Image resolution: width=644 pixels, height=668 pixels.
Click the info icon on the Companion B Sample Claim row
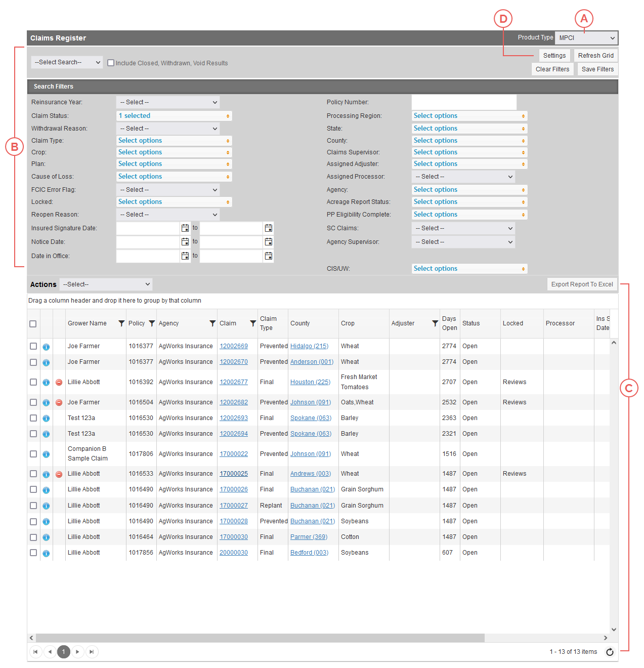coord(46,454)
